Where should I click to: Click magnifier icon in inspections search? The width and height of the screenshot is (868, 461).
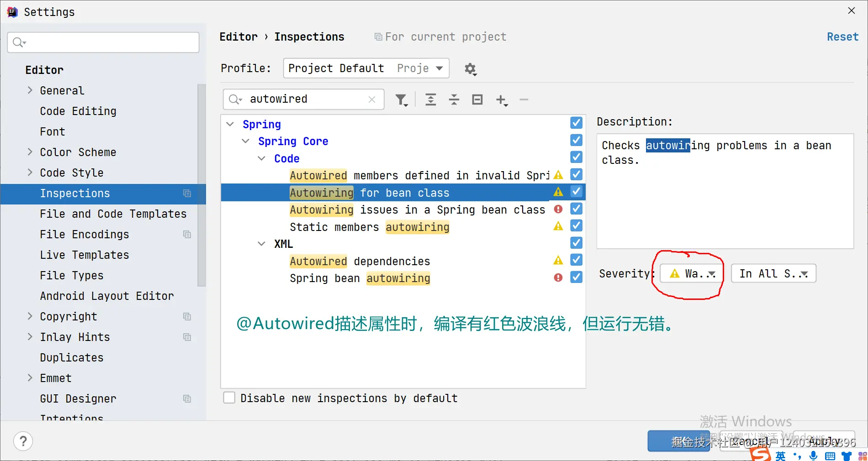[235, 99]
